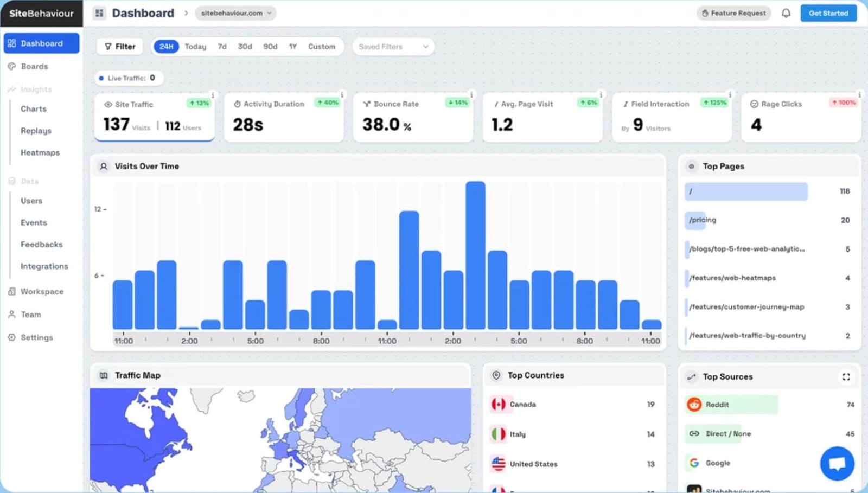
Task: Click the Traffic Map panel icon
Action: (x=103, y=375)
